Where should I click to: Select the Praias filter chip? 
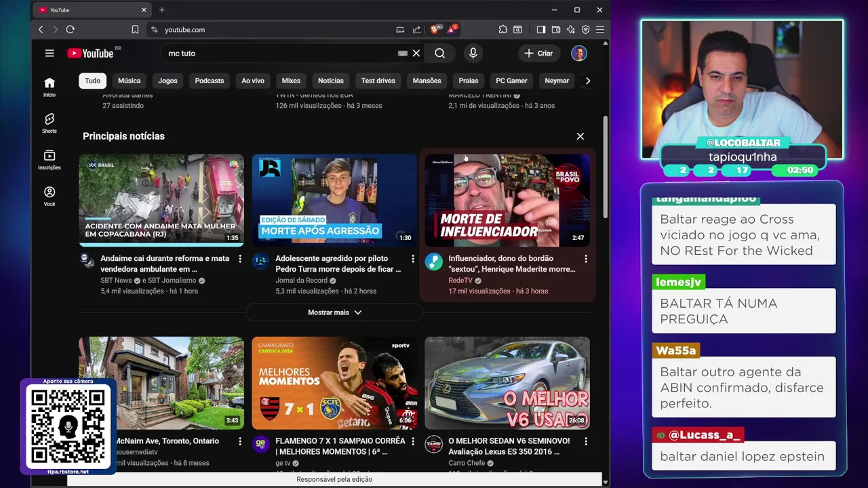click(469, 81)
